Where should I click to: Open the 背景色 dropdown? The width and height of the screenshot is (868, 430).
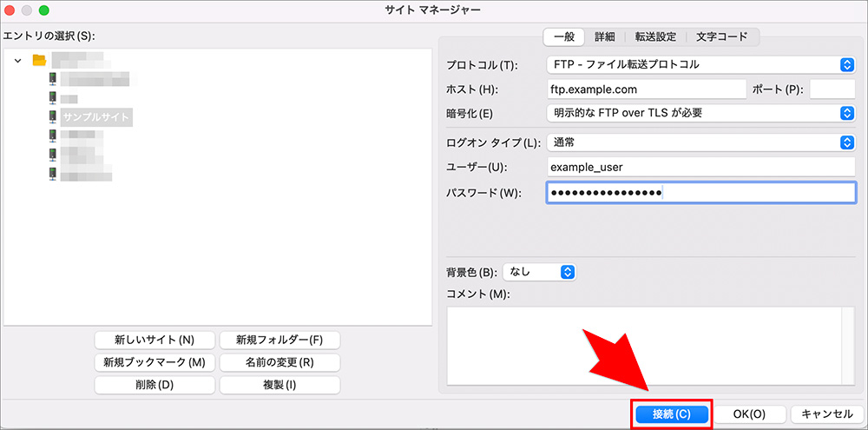tap(540, 272)
